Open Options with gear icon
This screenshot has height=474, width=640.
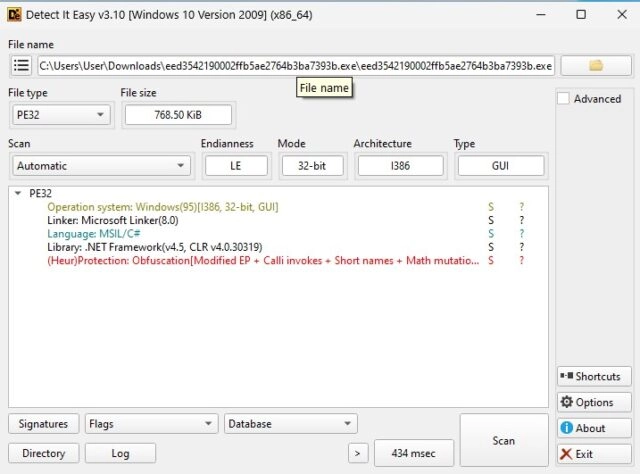tap(594, 402)
